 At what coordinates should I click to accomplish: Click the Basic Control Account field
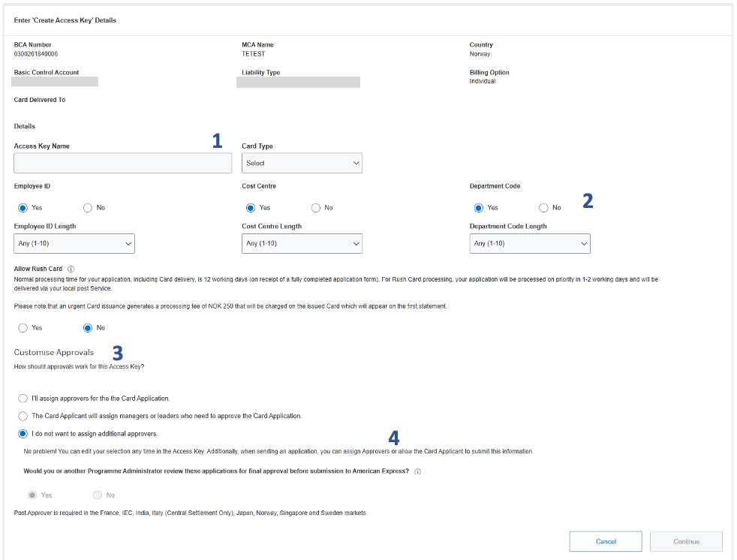54,82
